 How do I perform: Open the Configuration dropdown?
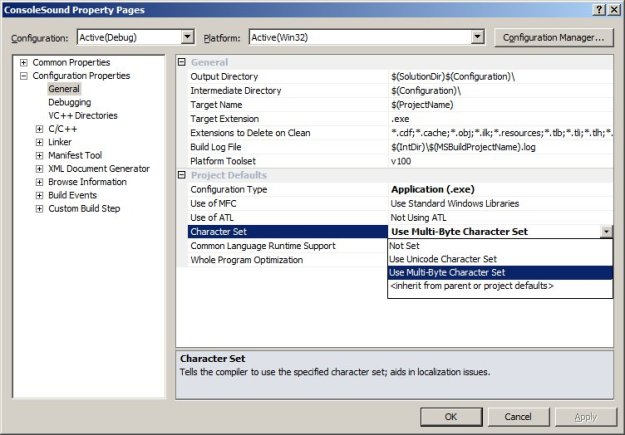click(x=187, y=37)
